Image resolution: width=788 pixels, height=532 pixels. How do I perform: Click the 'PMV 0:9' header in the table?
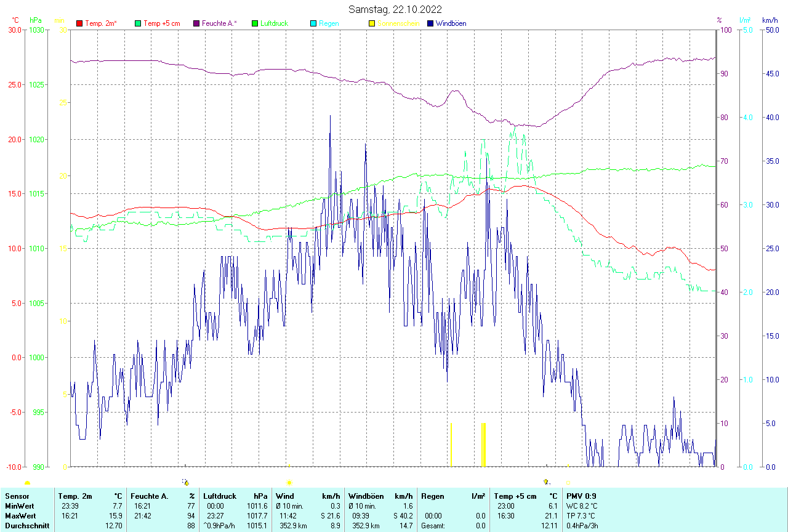click(x=582, y=496)
